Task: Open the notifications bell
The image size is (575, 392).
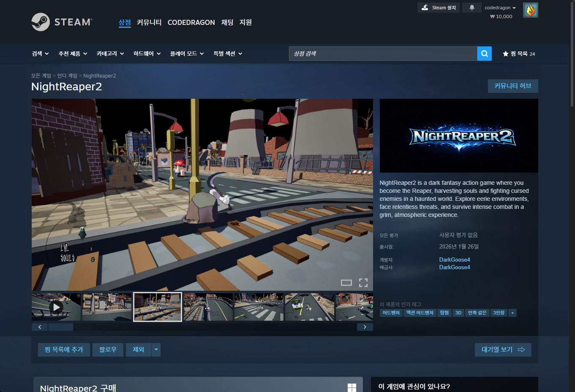Action: tap(472, 8)
